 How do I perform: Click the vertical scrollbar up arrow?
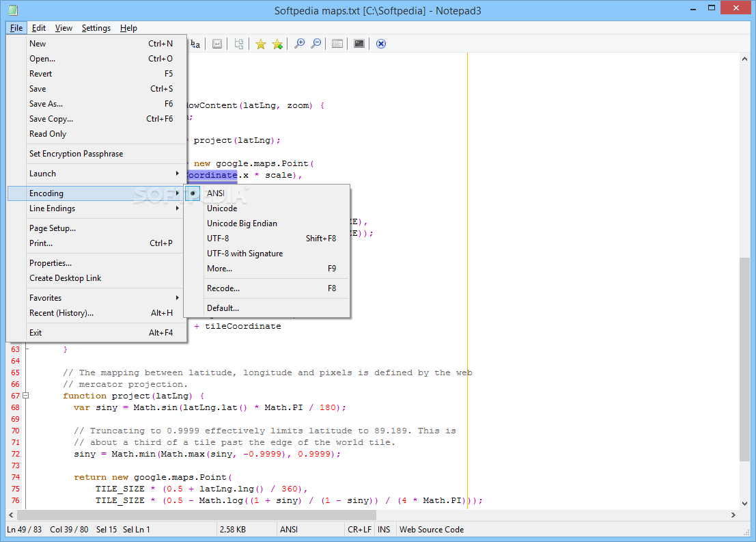tap(745, 58)
